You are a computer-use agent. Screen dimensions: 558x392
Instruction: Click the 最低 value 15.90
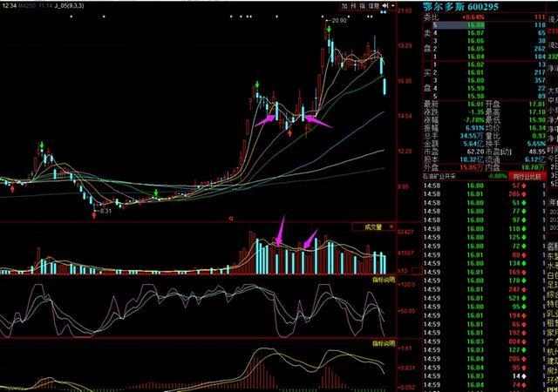[x=537, y=120]
